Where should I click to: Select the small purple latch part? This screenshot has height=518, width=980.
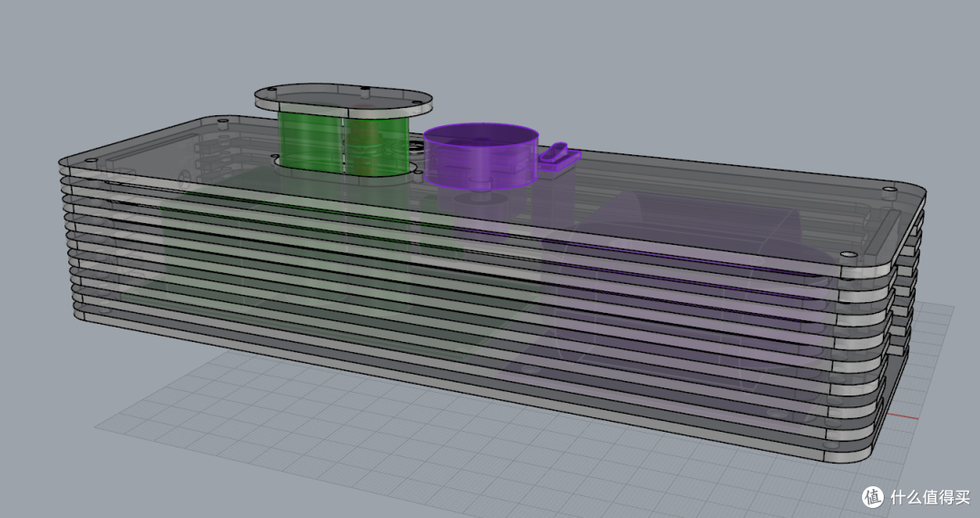[x=559, y=156]
